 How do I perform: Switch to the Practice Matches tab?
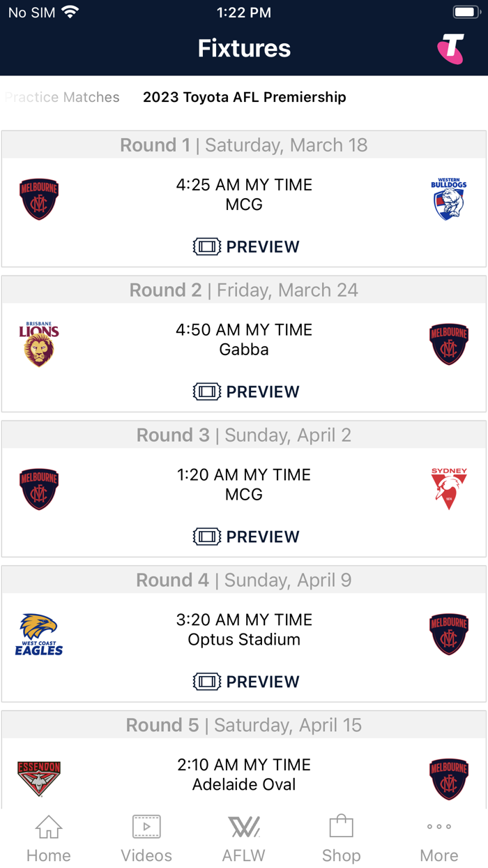click(x=62, y=97)
